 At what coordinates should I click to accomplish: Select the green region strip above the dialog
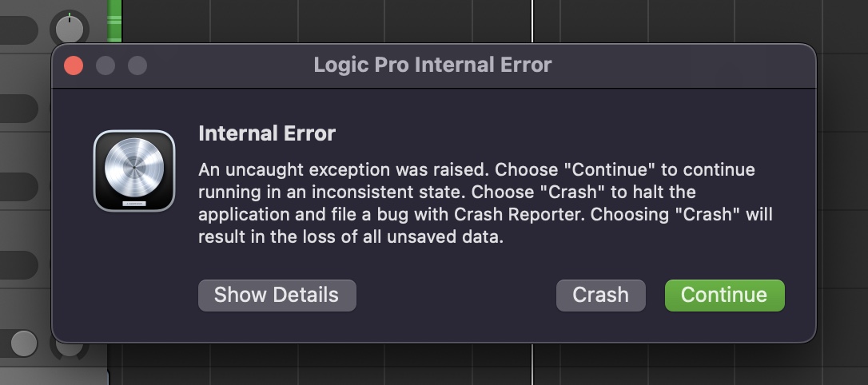pos(114,21)
